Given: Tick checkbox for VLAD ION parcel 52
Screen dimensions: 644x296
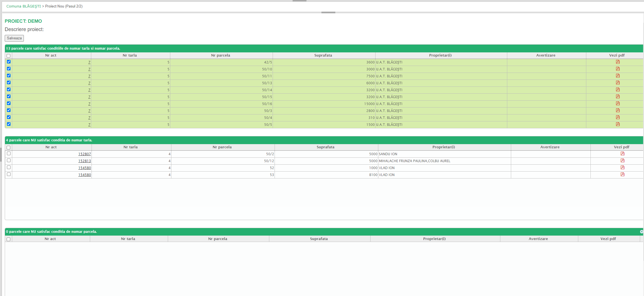Looking at the screenshot, I should pyautogui.click(x=9, y=167).
